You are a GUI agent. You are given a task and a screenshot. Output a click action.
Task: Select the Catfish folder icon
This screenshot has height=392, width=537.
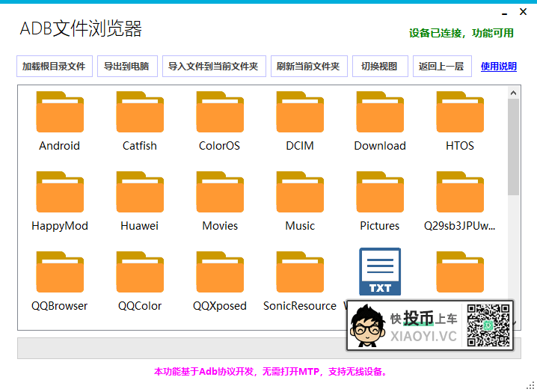point(140,113)
